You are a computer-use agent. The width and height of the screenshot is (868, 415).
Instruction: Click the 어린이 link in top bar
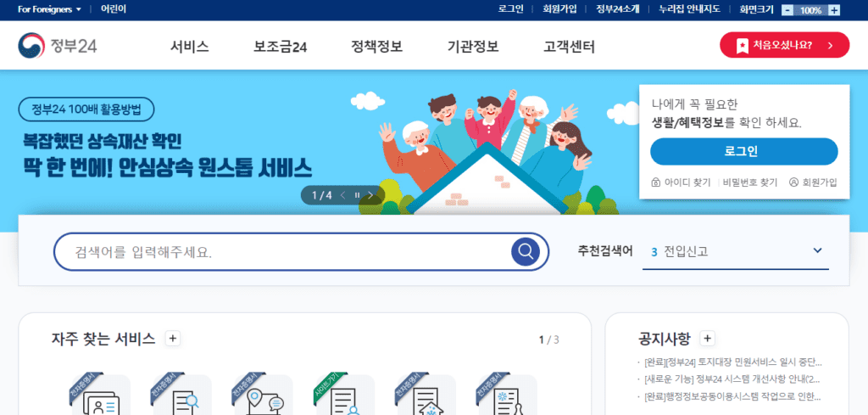tap(114, 9)
